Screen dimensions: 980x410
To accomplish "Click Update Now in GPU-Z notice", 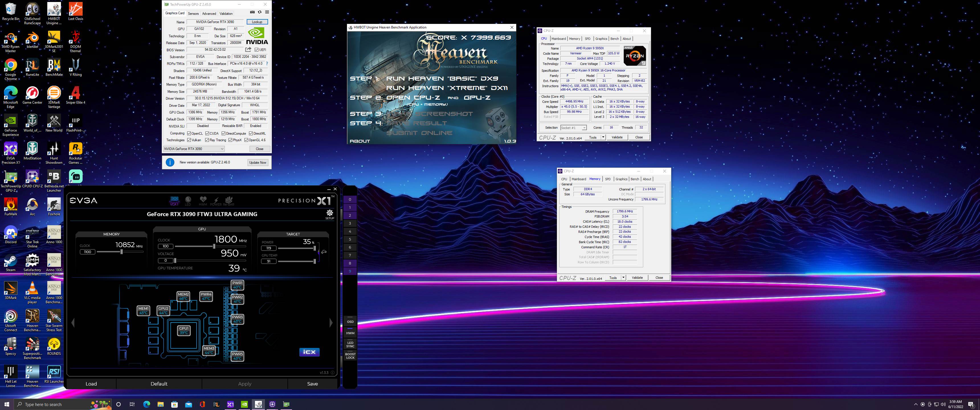I will [258, 162].
